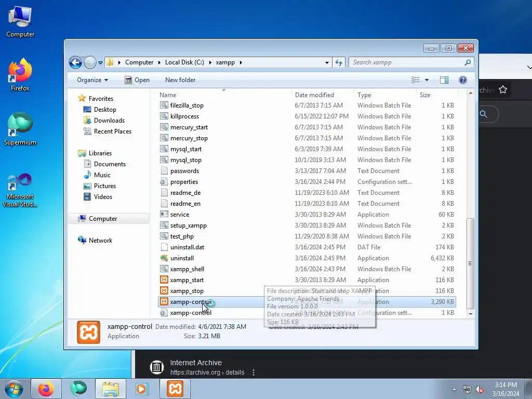Screen dimensions: 532x399
Task: Select the xampp_start application icon
Action: click(164, 280)
